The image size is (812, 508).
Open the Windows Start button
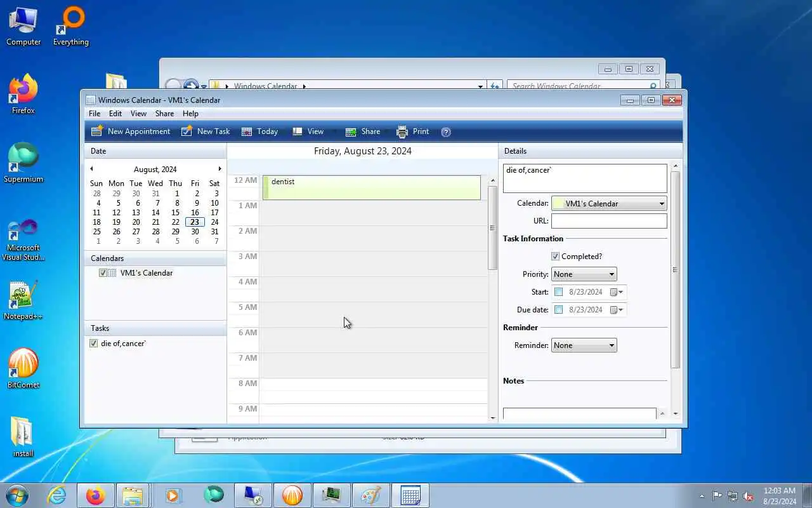tap(17, 495)
